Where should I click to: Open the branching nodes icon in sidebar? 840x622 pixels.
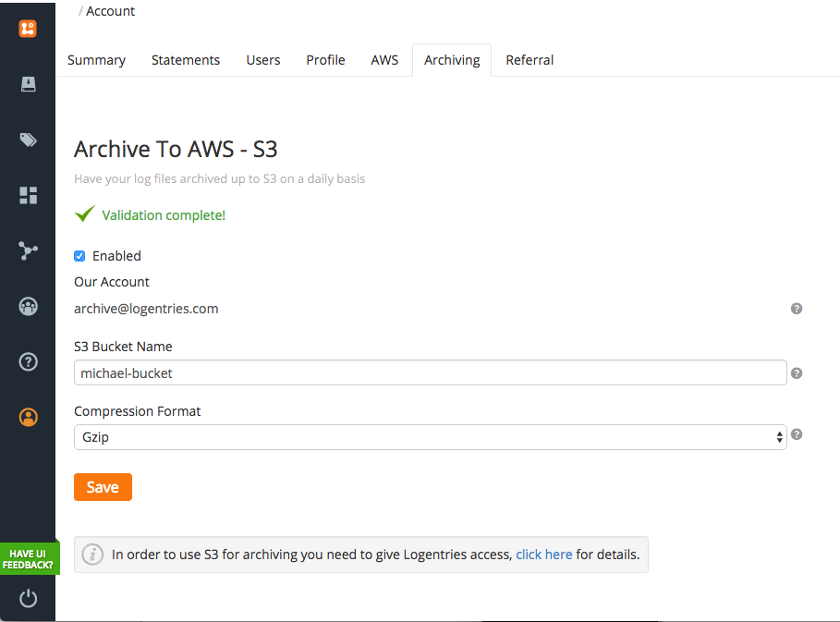click(x=28, y=250)
